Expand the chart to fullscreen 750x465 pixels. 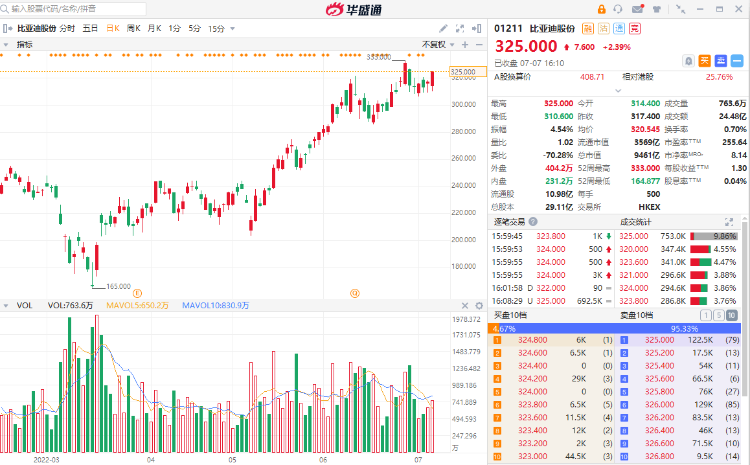pyautogui.click(x=460, y=29)
